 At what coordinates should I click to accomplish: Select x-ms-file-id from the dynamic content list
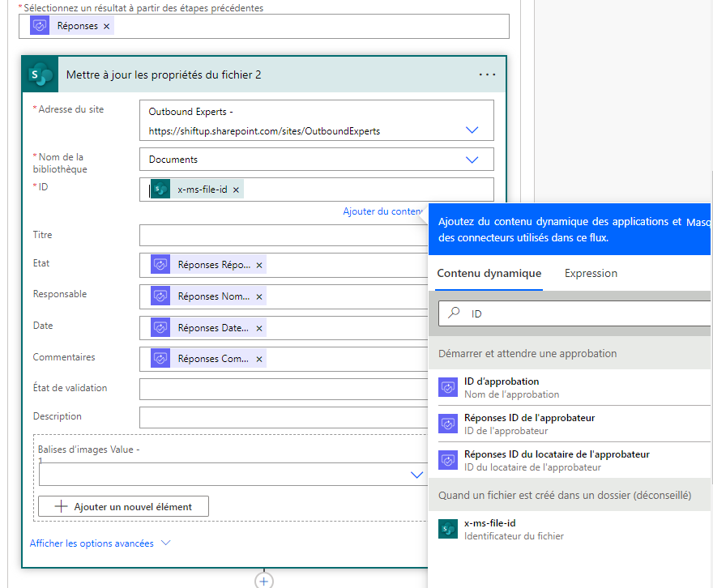(x=574, y=529)
